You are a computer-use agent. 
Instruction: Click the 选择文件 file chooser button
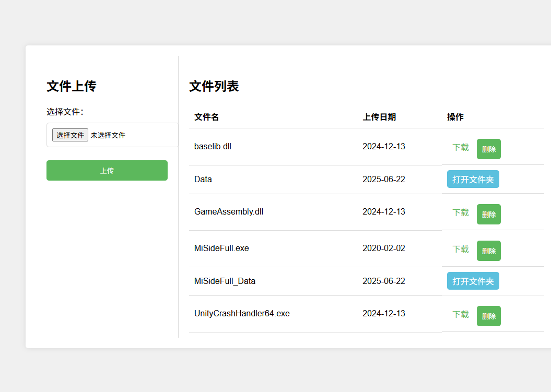click(x=70, y=135)
